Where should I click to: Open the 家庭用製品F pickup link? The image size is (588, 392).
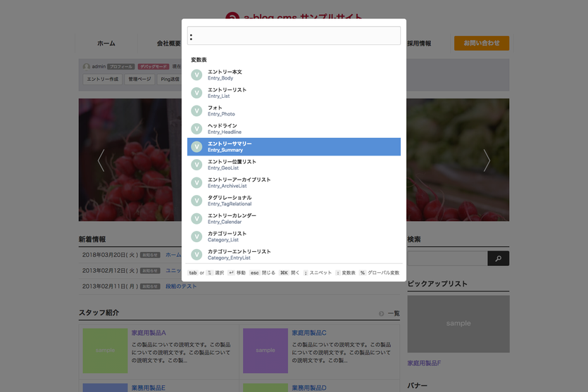point(424,363)
